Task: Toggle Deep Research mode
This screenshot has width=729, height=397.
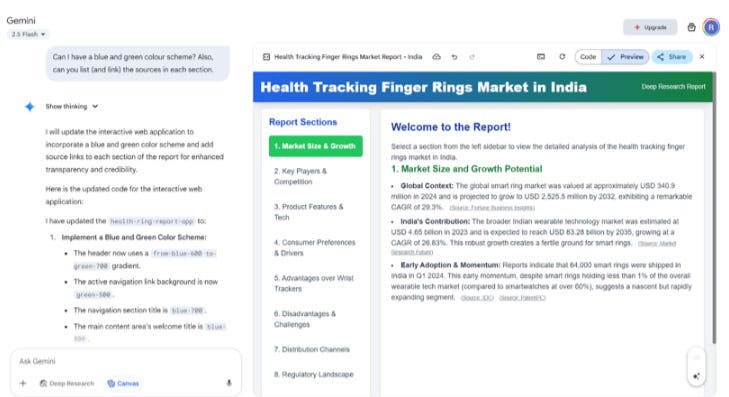Action: [x=67, y=384]
